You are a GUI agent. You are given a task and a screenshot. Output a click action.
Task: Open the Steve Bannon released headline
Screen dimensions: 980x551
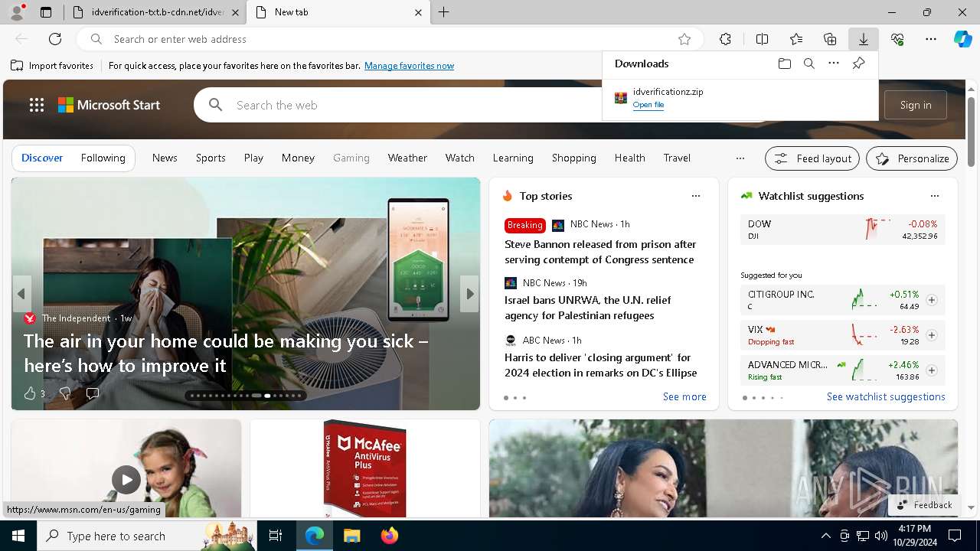(x=600, y=252)
